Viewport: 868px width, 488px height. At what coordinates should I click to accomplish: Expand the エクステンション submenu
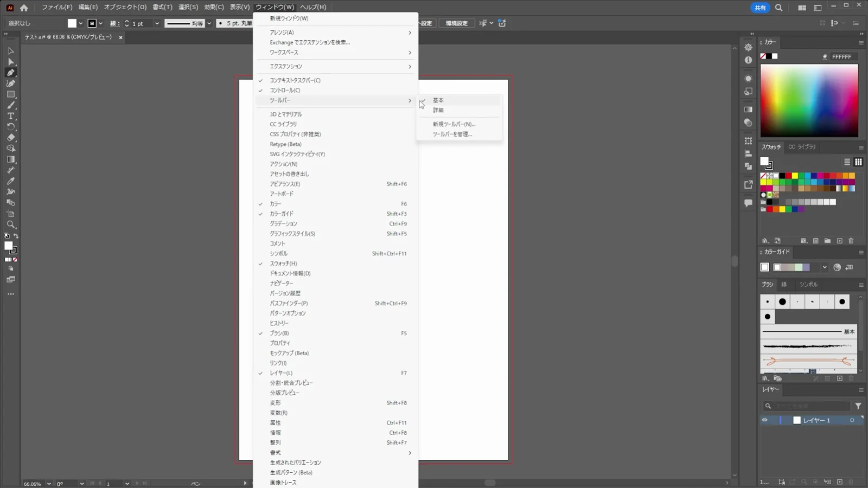(335, 66)
